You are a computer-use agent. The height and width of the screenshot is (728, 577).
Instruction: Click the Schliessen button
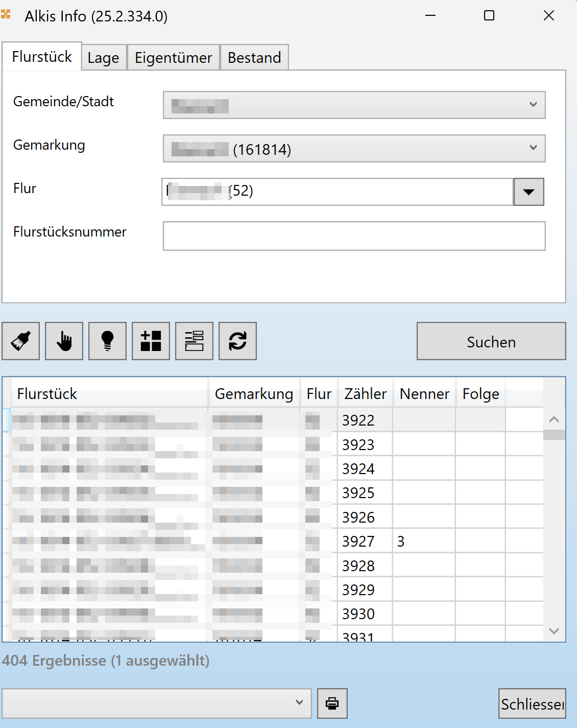[x=532, y=704]
